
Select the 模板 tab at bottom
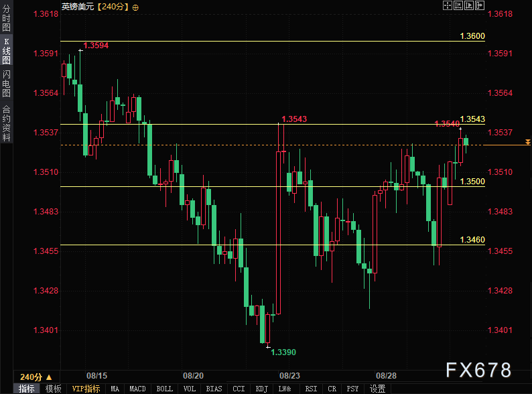pos(54,389)
